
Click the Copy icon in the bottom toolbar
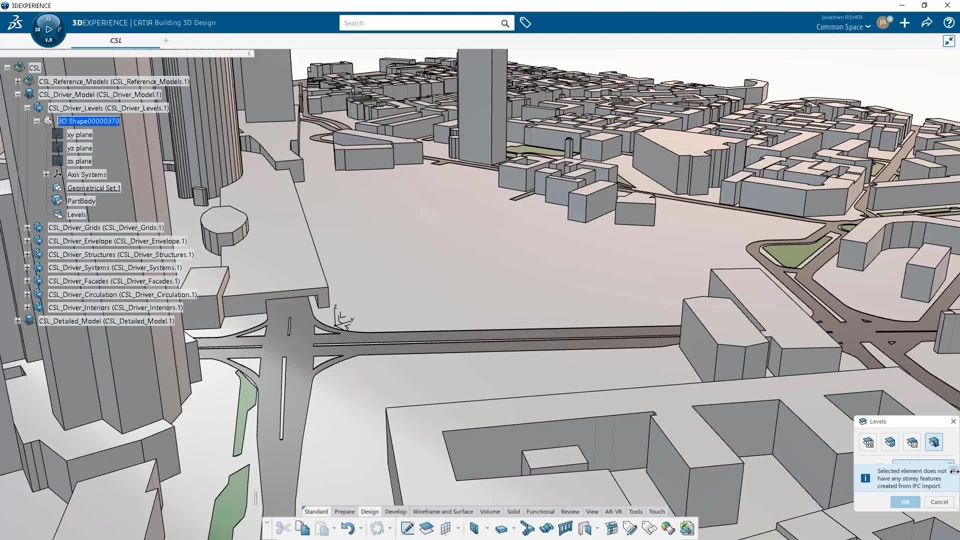pyautogui.click(x=302, y=528)
